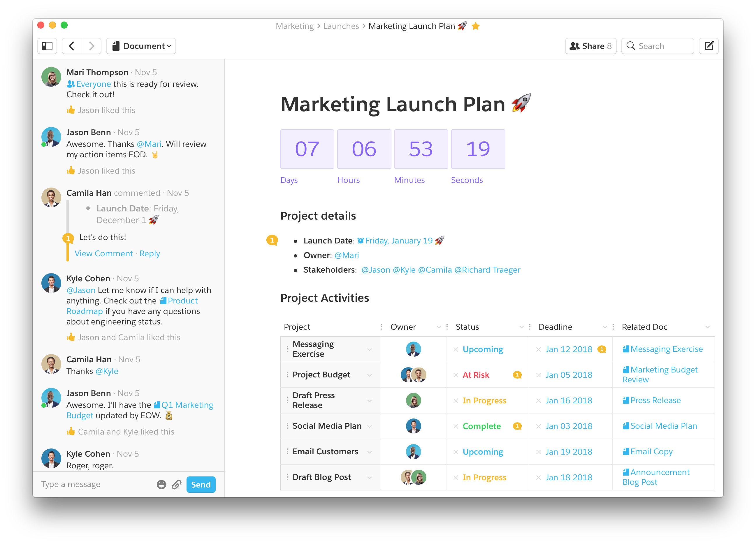Image resolution: width=756 pixels, height=544 pixels.
Task: Navigate to Launches in breadcrumb
Action: 341,26
